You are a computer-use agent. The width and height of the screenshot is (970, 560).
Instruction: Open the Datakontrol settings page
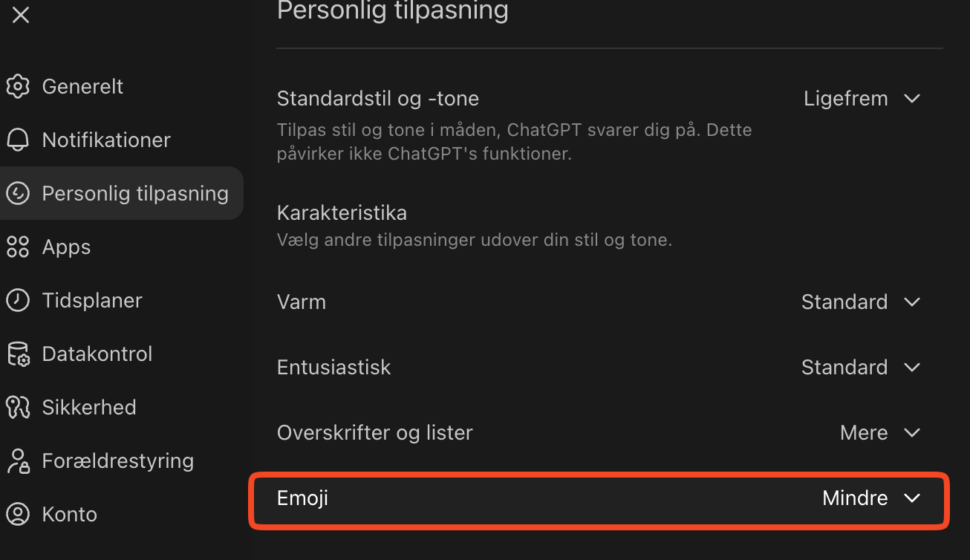(97, 354)
